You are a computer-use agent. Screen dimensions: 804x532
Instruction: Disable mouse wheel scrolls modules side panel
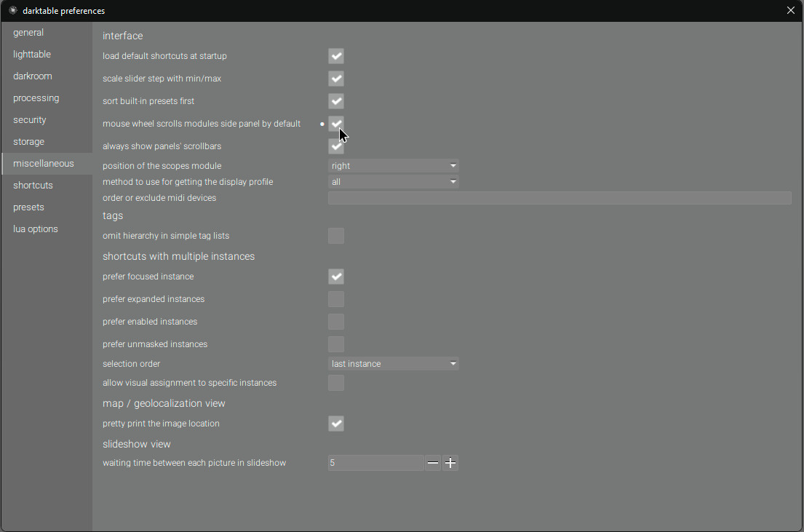point(335,124)
